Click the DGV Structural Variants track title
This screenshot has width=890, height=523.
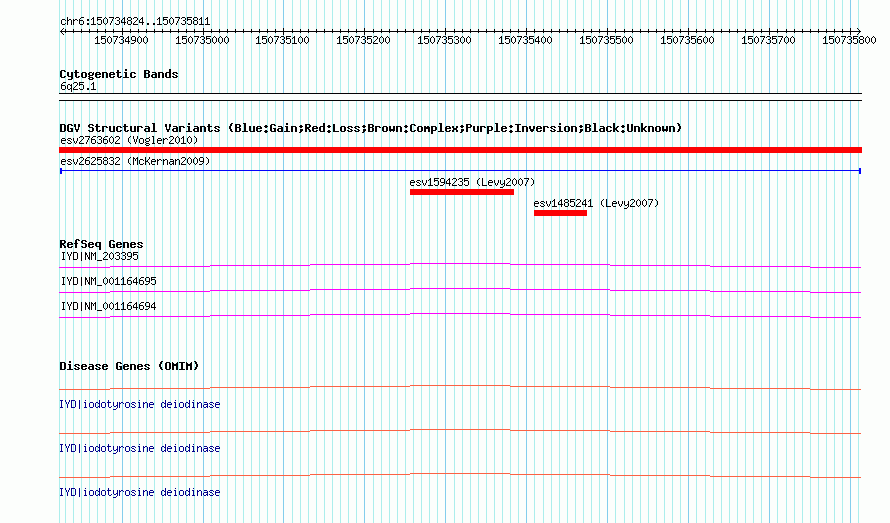[371, 128]
